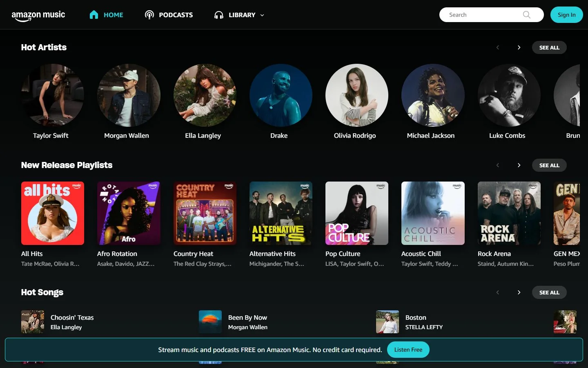Click Morgan Wallen under Been By Now
The width and height of the screenshot is (588, 368).
point(248,327)
